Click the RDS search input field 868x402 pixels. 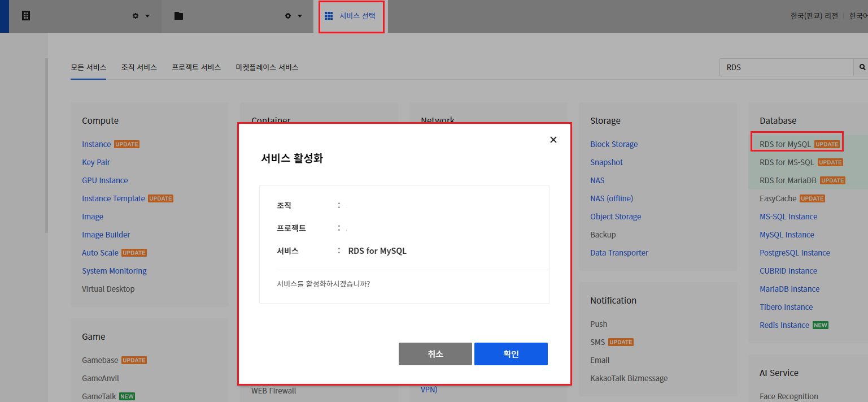pyautogui.click(x=786, y=67)
